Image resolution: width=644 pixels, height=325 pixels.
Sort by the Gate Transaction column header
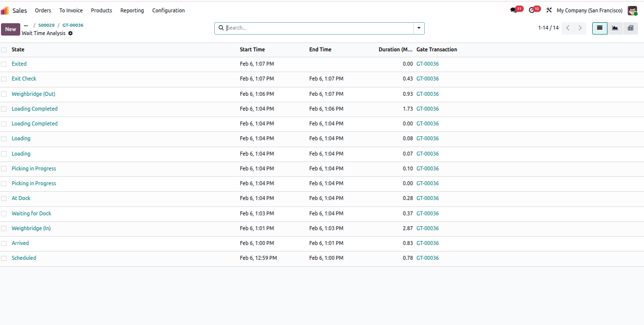[437, 50]
